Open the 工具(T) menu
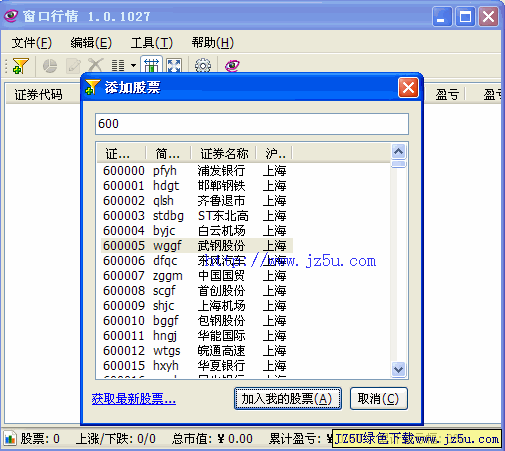The image size is (505, 451). coord(152,43)
